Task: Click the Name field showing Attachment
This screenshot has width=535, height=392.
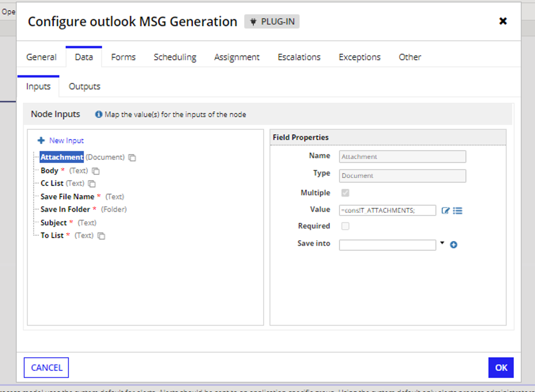Action: point(402,157)
